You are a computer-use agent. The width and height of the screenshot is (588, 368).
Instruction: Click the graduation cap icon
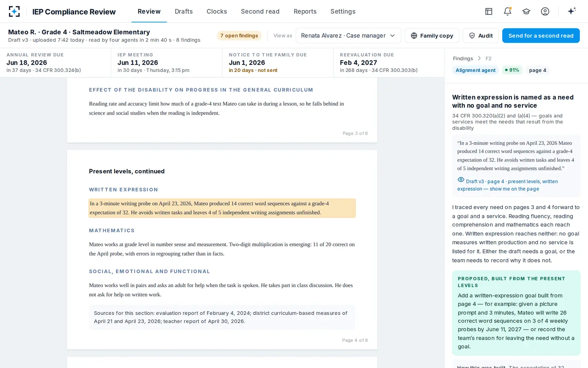point(526,11)
